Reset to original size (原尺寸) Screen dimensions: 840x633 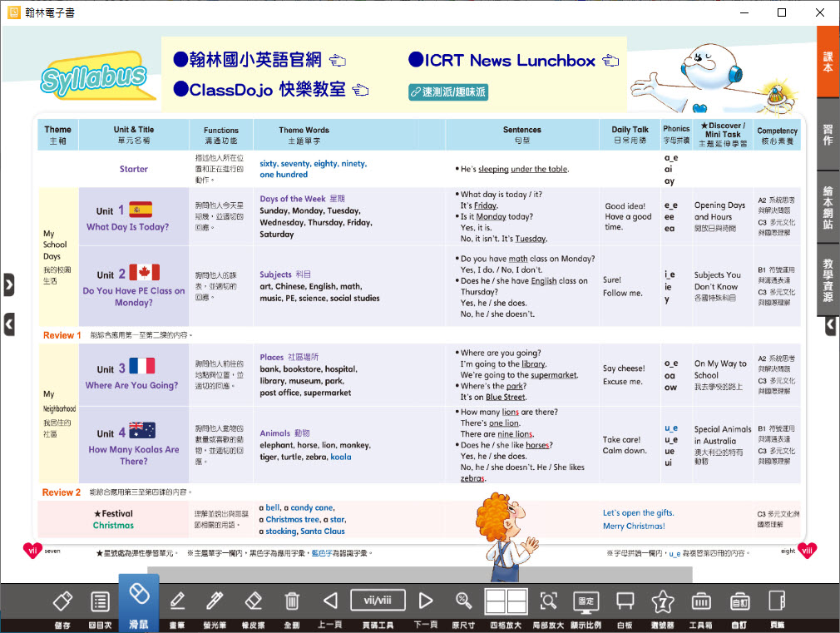tap(464, 601)
